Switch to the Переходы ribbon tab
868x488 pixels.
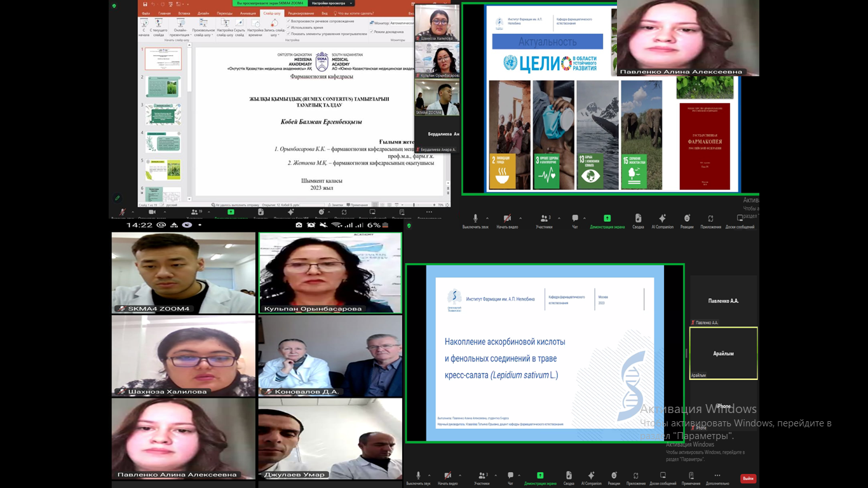tap(224, 13)
